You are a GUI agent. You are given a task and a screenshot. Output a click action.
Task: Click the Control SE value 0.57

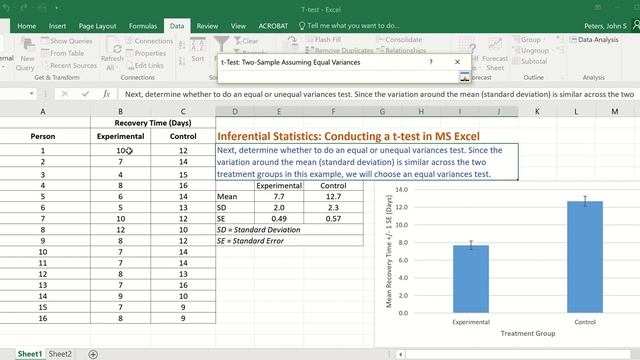click(x=333, y=218)
